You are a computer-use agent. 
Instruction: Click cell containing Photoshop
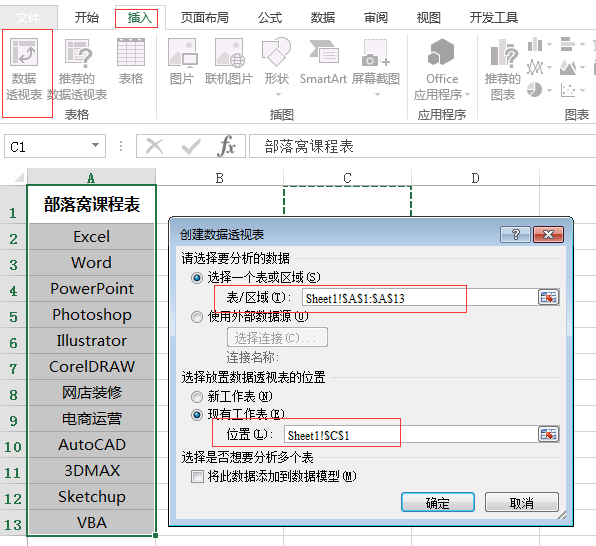[x=92, y=315]
